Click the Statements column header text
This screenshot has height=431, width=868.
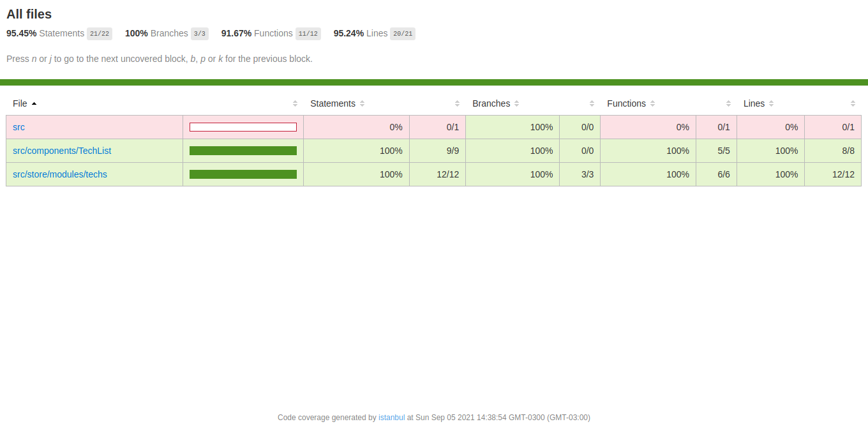tap(333, 103)
